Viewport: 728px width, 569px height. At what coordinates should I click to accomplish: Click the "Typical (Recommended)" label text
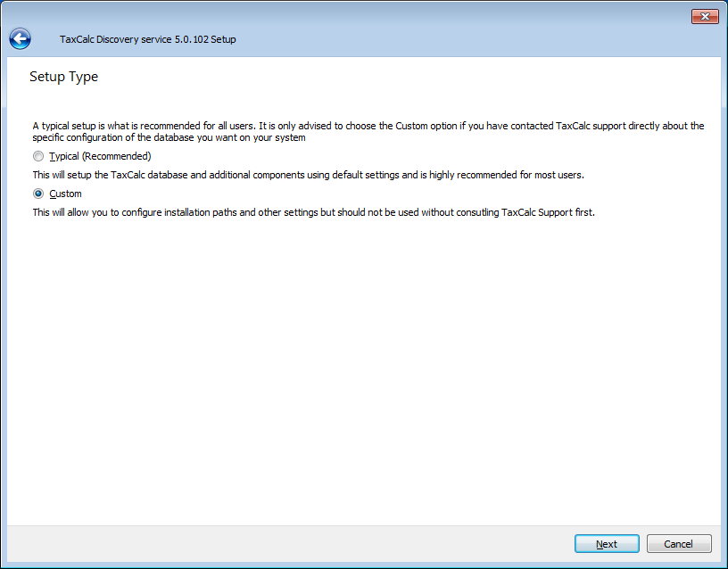(100, 156)
